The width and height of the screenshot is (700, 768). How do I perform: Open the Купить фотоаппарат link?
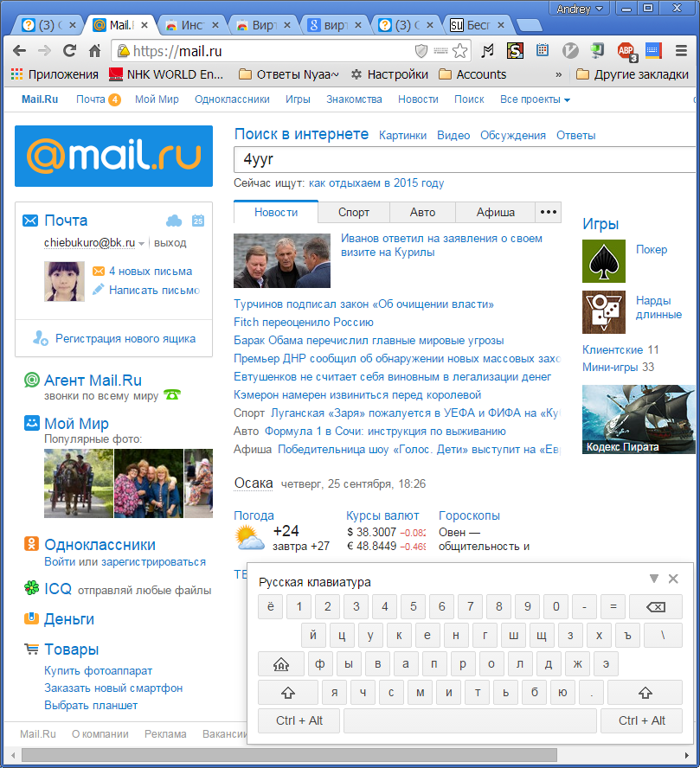point(98,670)
